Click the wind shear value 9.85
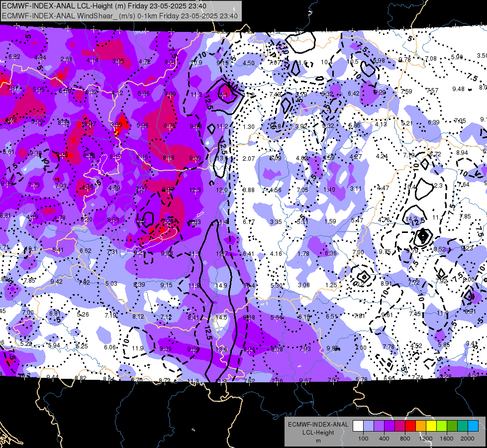 pyautogui.click(x=333, y=348)
